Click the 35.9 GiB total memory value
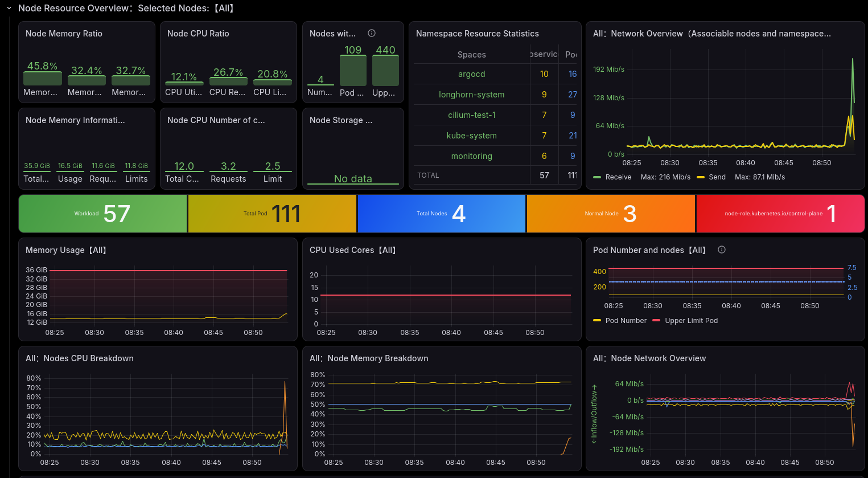868x478 pixels. click(x=37, y=166)
